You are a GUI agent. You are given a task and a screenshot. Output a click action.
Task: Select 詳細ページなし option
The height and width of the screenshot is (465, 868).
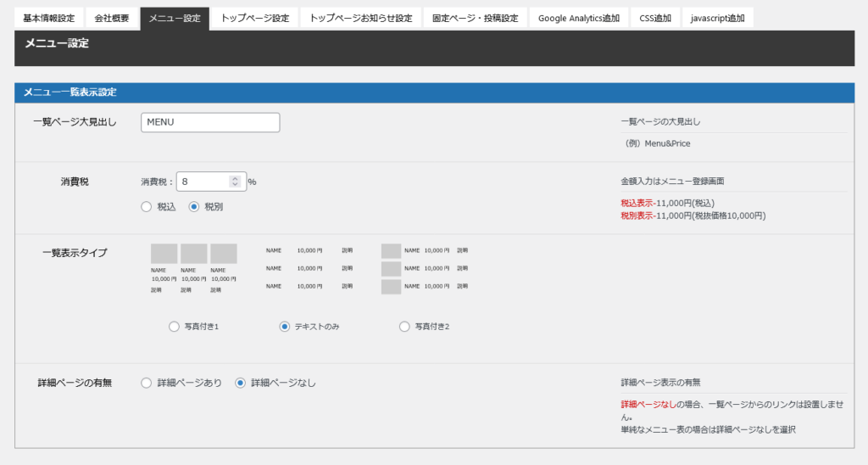241,383
